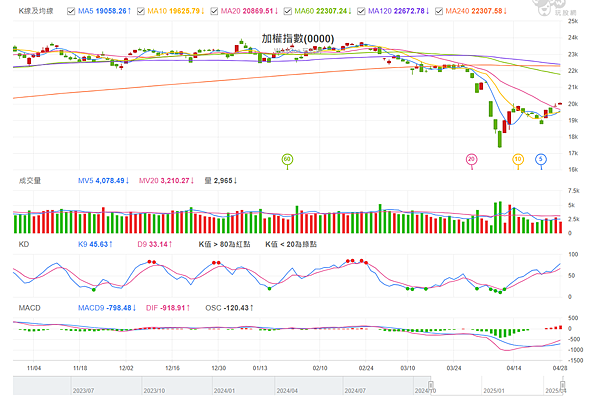This screenshot has height=402, width=600.
Task: Click the MA60 22307.24 value label
Action: [323, 11]
